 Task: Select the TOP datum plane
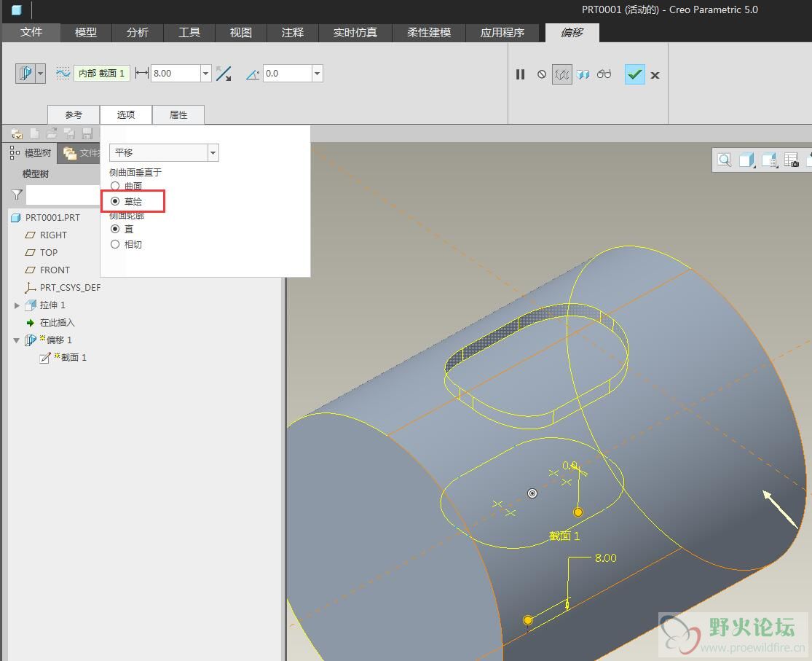42,252
